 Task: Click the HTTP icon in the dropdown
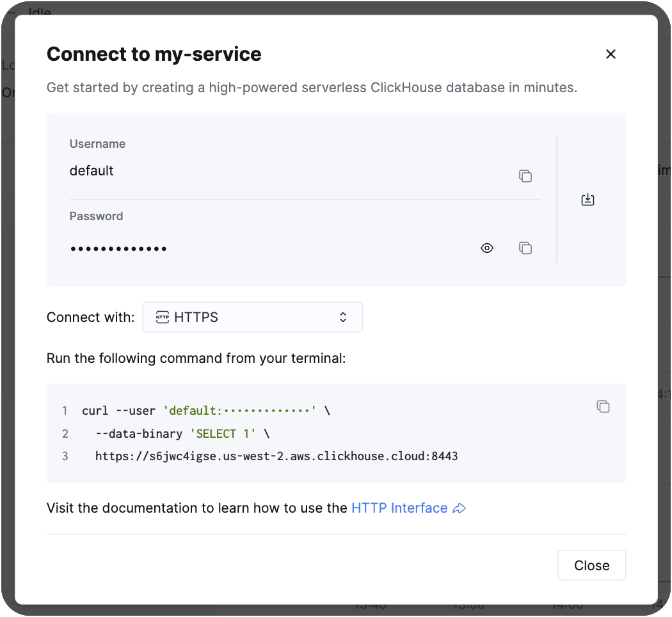pyautogui.click(x=162, y=317)
